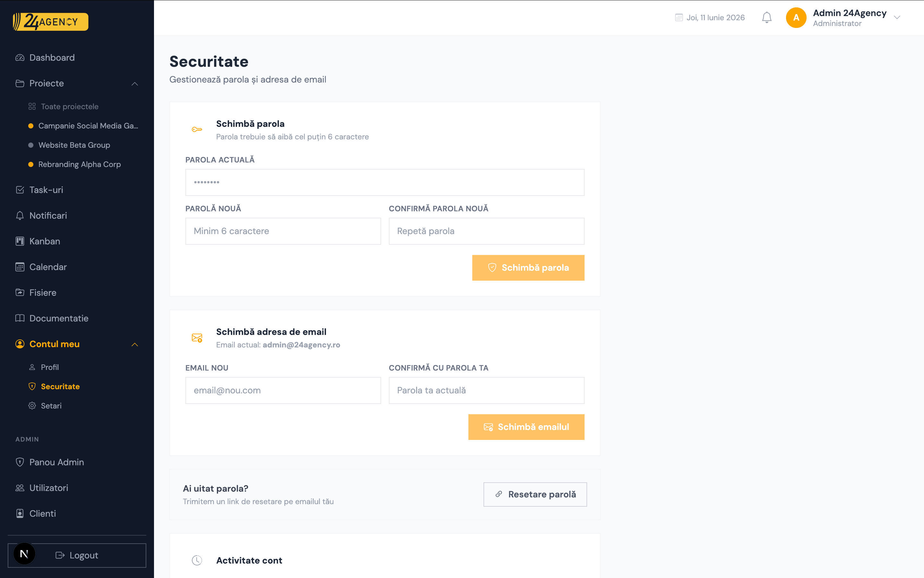Click the Schimbă emailul button
Viewport: 924px width, 578px height.
(x=526, y=427)
